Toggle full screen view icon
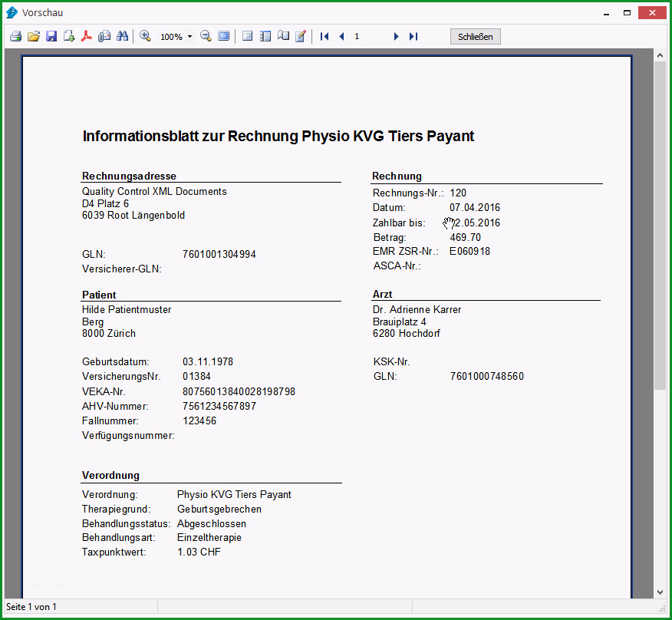This screenshot has width=672, height=620. [x=224, y=36]
